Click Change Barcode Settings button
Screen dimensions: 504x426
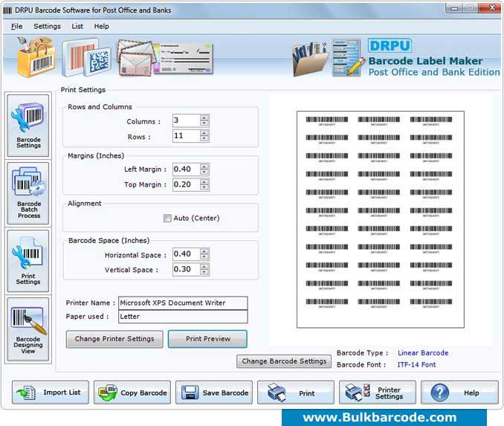[284, 361]
